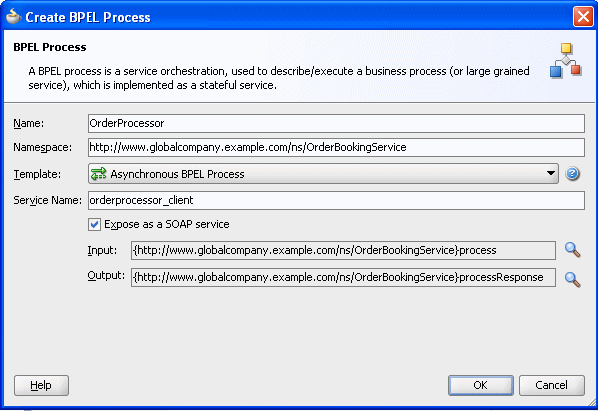The height and width of the screenshot is (411, 598).
Task: Open Input element browser magnifier icon
Action: [572, 250]
